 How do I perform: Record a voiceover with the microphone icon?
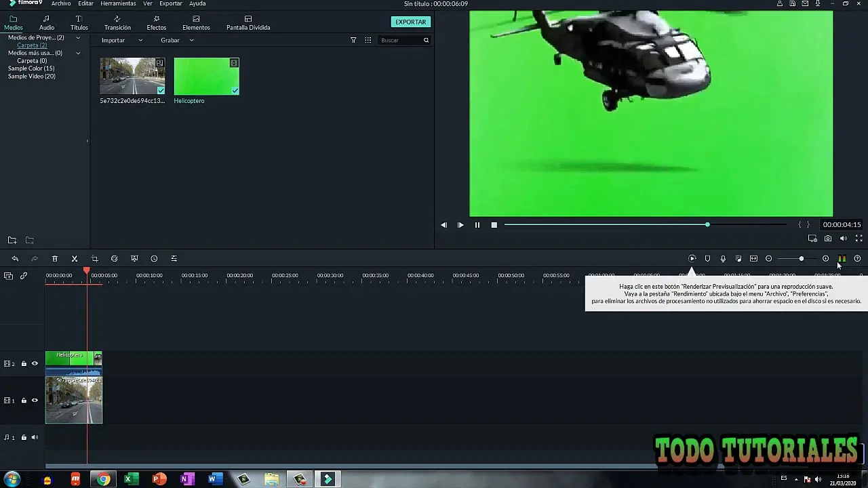[x=723, y=259]
